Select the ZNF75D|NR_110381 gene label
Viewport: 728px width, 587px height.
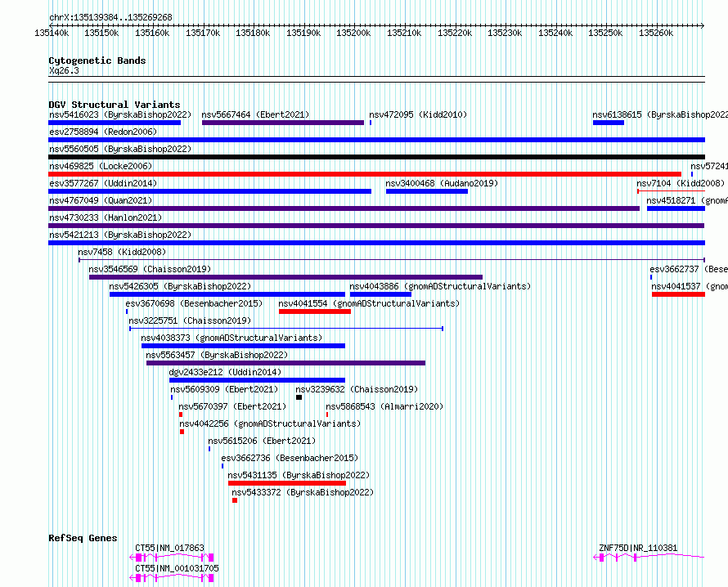point(638,548)
